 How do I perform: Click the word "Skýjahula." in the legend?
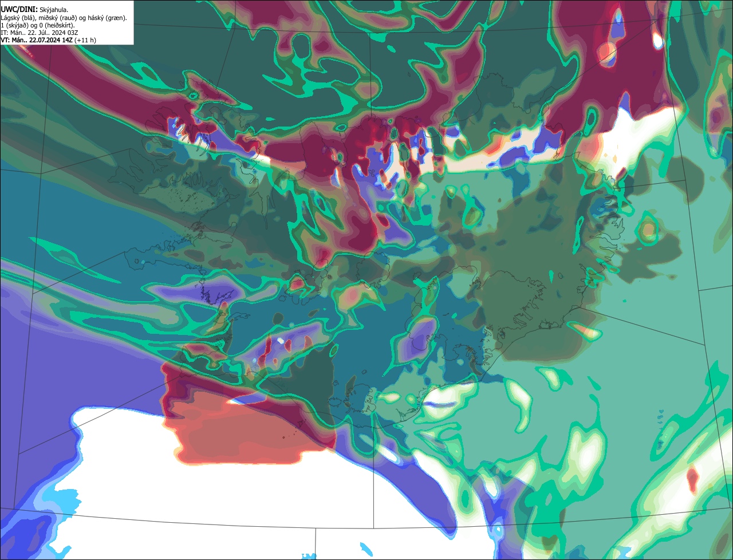[x=54, y=10]
